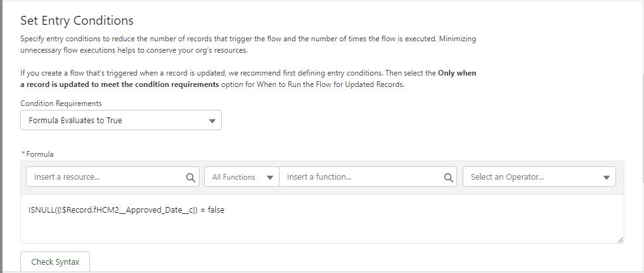Click the bold Only when a record text

coord(456,73)
